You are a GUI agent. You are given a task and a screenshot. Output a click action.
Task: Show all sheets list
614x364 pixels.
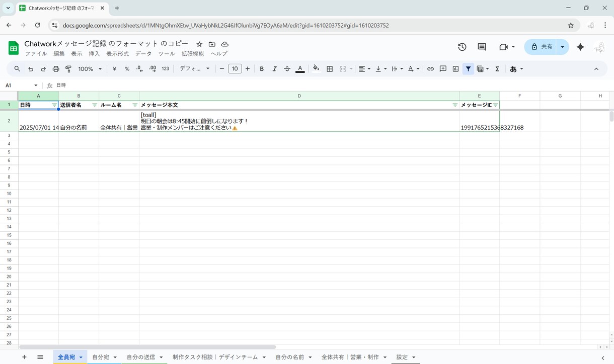[40, 357]
